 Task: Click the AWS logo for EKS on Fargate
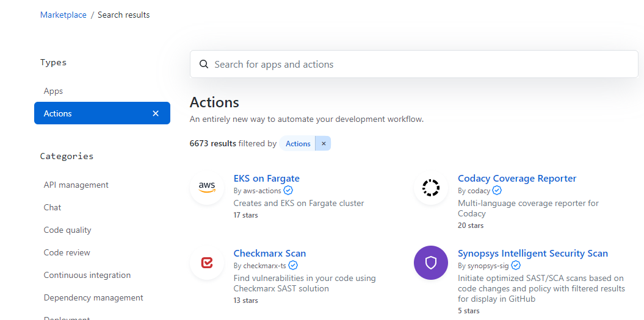pos(207,188)
